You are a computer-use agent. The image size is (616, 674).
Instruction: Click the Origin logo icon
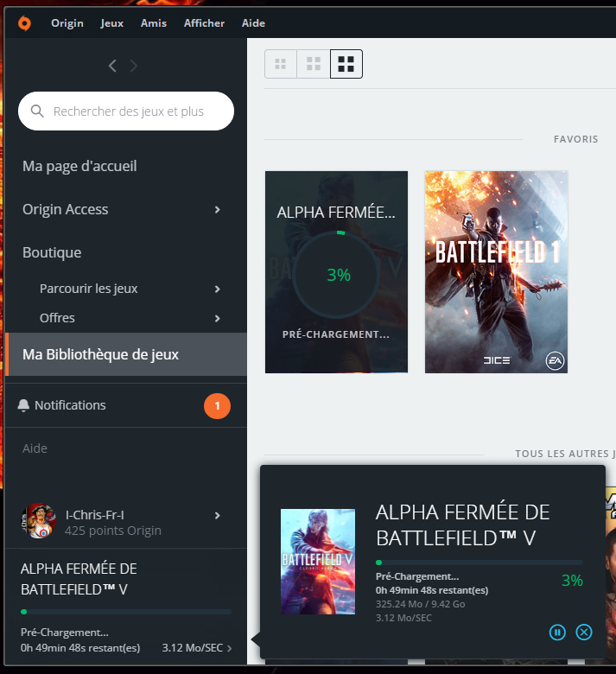[x=24, y=22]
